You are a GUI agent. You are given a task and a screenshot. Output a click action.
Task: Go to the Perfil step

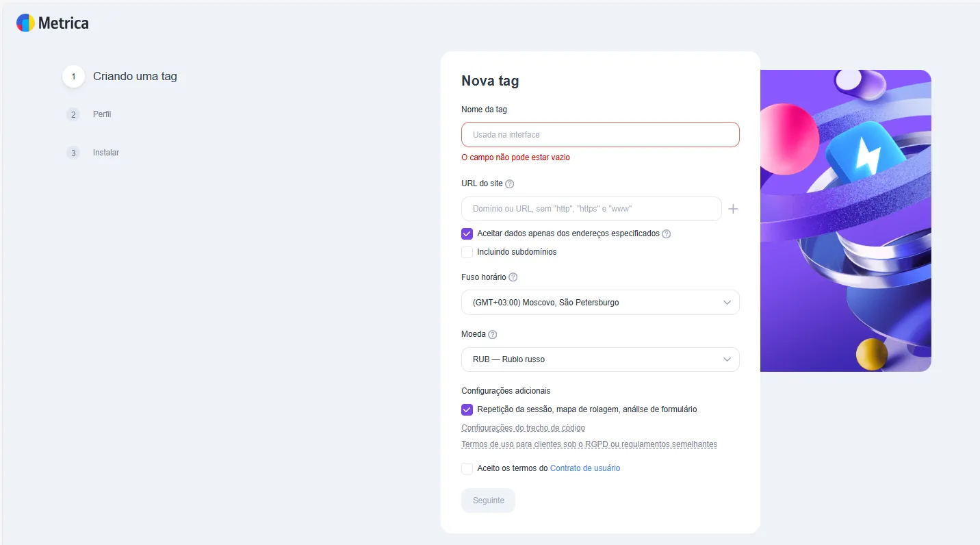coord(102,114)
